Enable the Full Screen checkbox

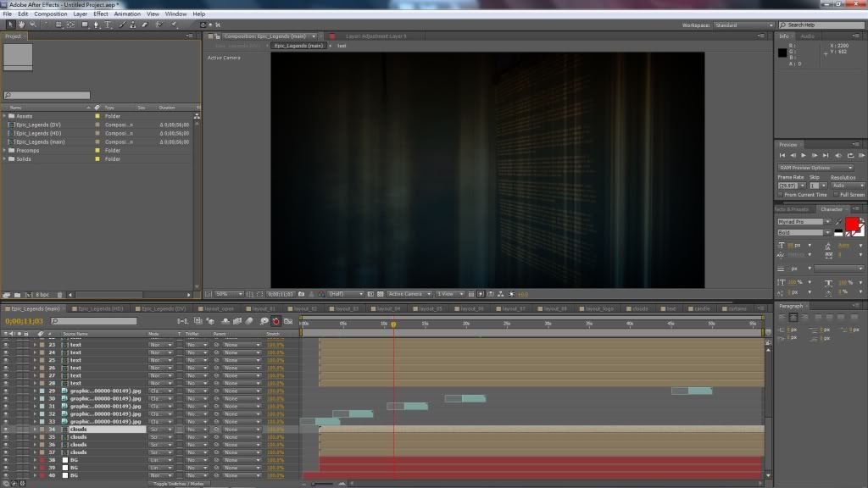pos(835,195)
